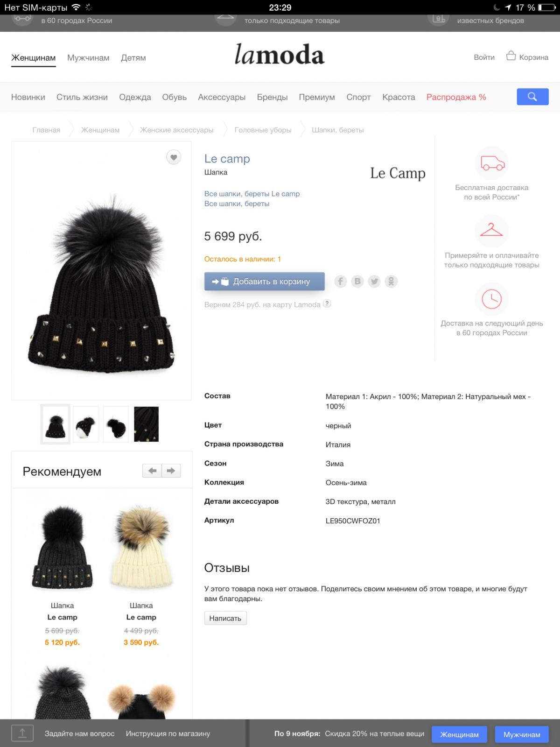The width and height of the screenshot is (560, 747).
Task: Toggle the heart favorite on product image
Action: (x=174, y=157)
